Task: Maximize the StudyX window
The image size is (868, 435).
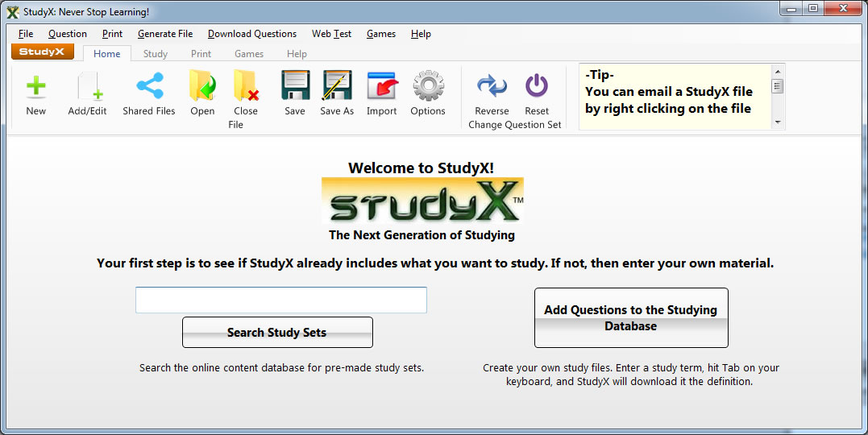Action: pos(813,8)
